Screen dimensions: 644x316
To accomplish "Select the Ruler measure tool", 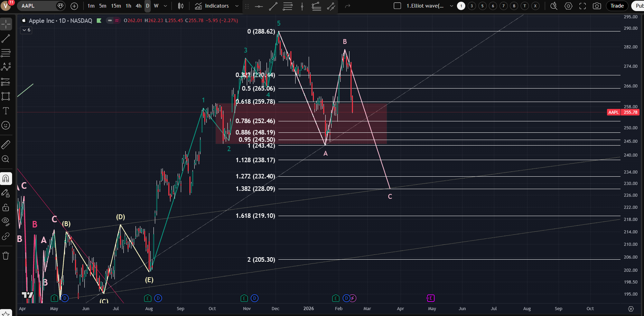I will (6, 145).
